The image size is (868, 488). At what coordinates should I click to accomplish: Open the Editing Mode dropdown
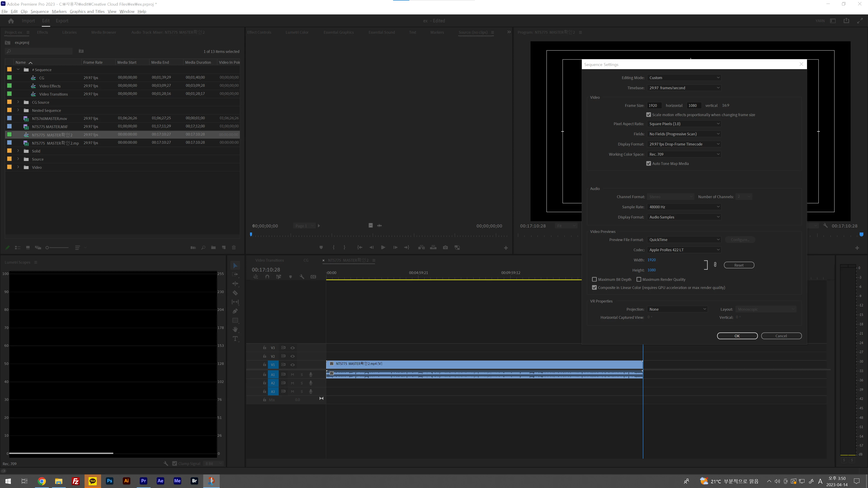684,78
